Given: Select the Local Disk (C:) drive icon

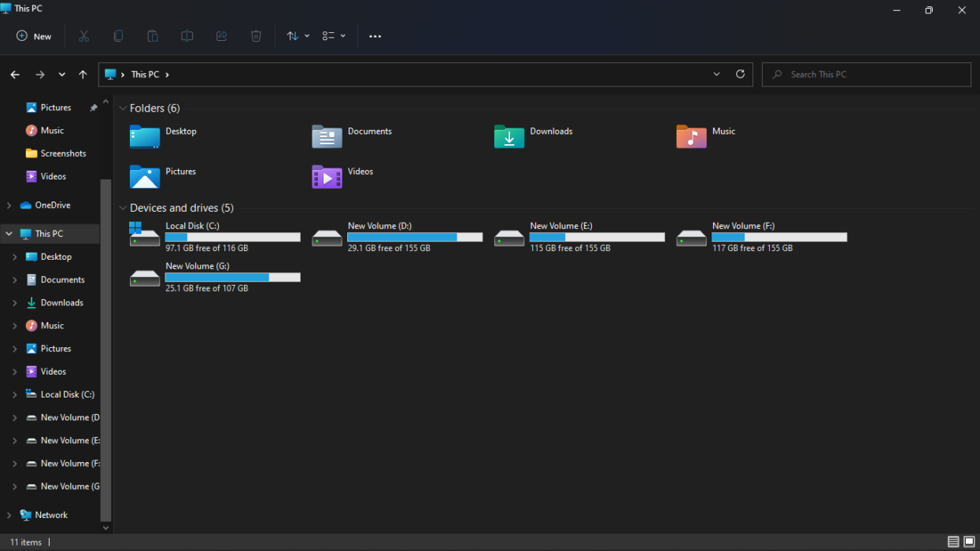Looking at the screenshot, I should [x=145, y=235].
